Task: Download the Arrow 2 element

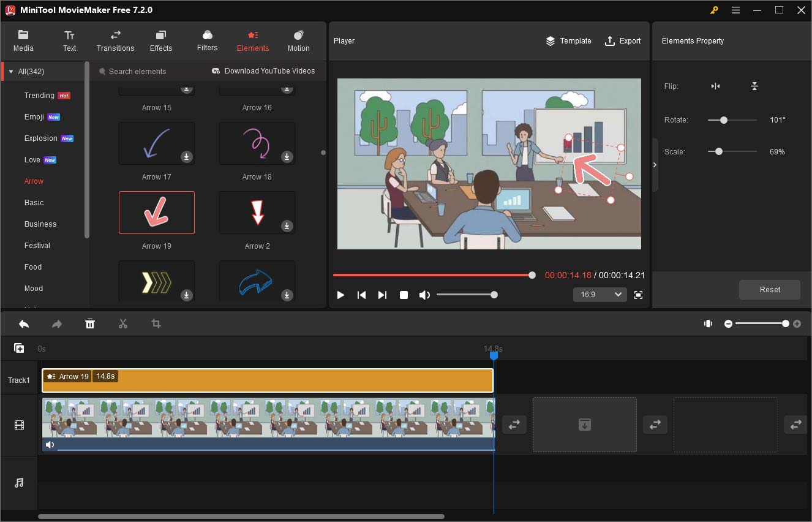Action: pyautogui.click(x=287, y=226)
